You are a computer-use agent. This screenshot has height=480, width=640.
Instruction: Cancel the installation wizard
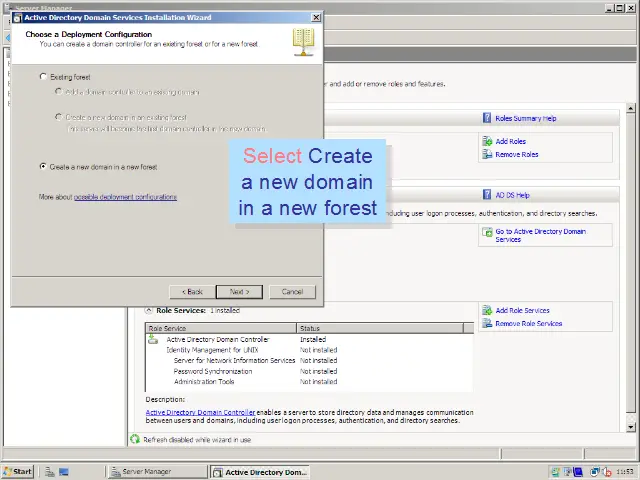click(x=292, y=292)
